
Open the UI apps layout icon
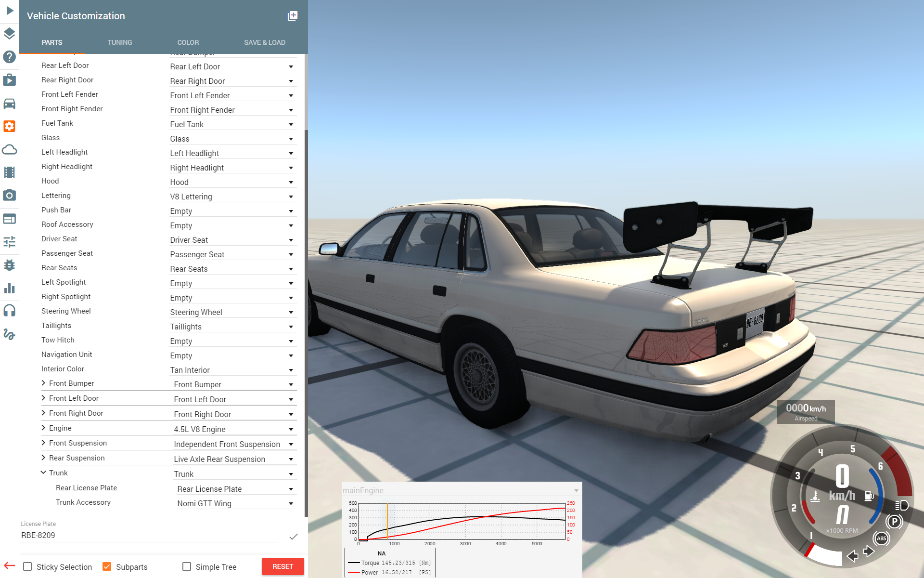(10, 219)
